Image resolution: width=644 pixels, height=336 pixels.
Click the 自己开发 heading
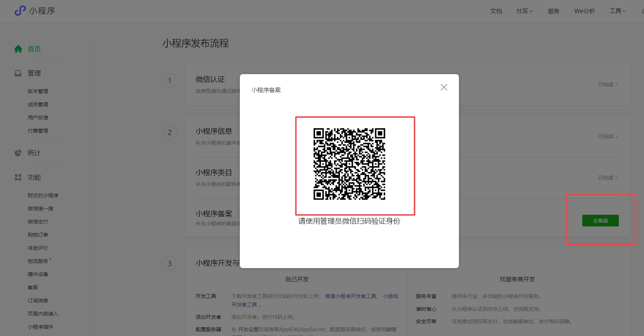tap(297, 279)
